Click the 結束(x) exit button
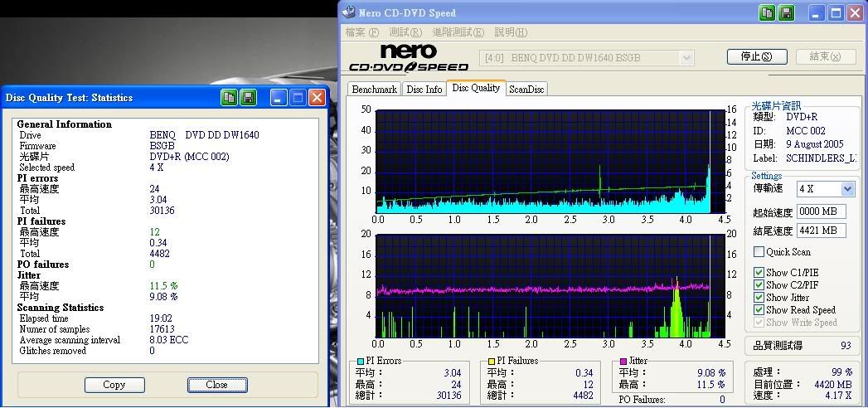The image size is (868, 408). pos(826,56)
